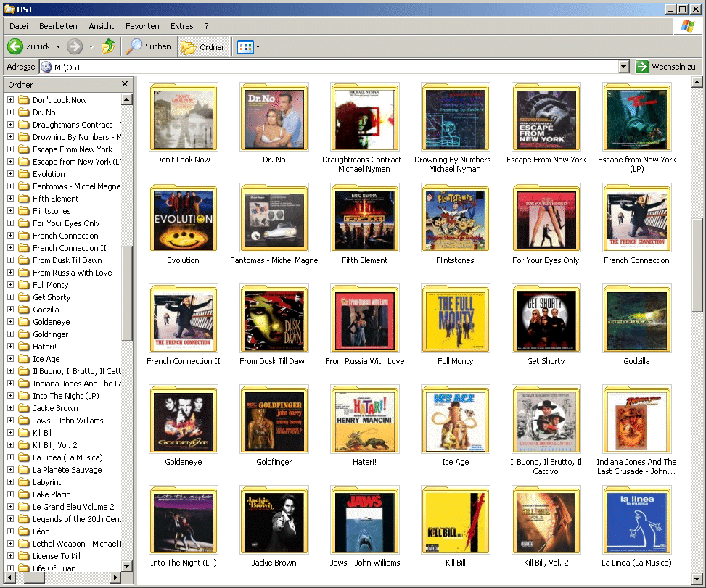
Task: Open the Ansicht menu
Action: tap(101, 26)
